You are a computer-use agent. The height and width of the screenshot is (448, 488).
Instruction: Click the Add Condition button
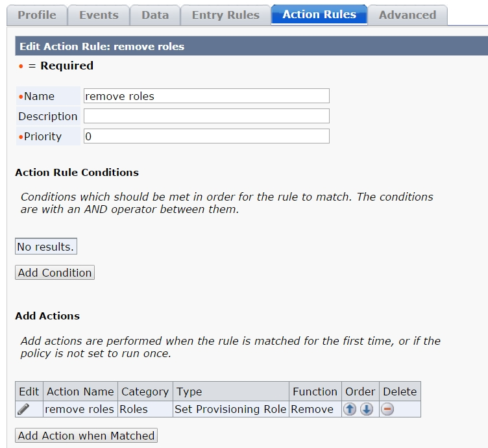coord(55,273)
